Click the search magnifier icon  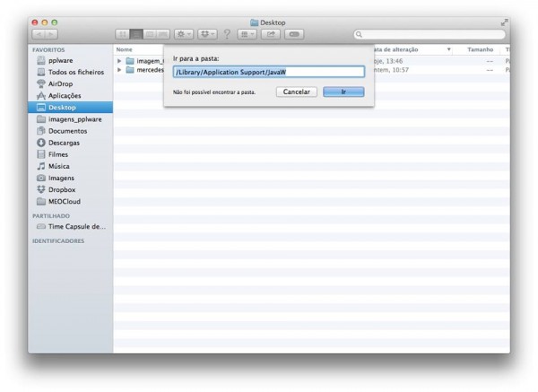[x=359, y=34]
